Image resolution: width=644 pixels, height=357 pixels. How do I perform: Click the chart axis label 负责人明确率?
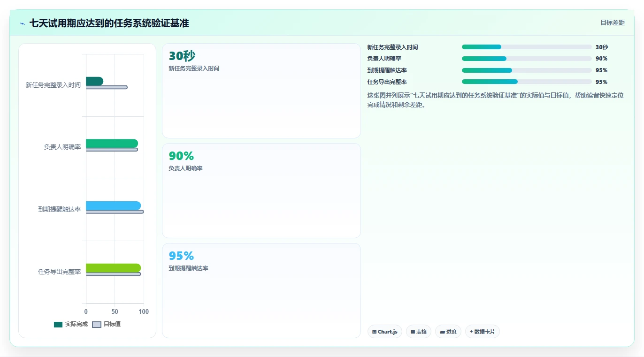point(62,147)
